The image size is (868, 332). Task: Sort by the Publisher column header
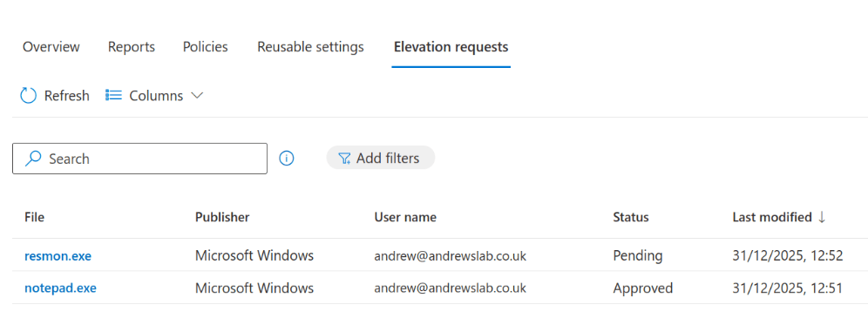pos(222,218)
